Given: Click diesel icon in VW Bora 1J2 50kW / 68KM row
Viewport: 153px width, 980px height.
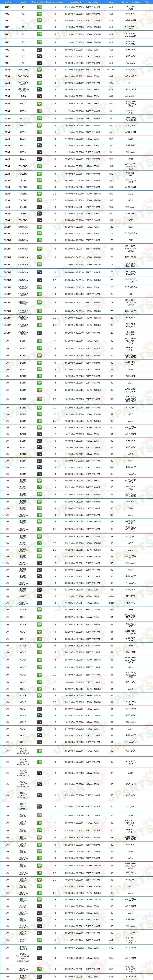Looking at the screenshot, I should pos(39,434).
